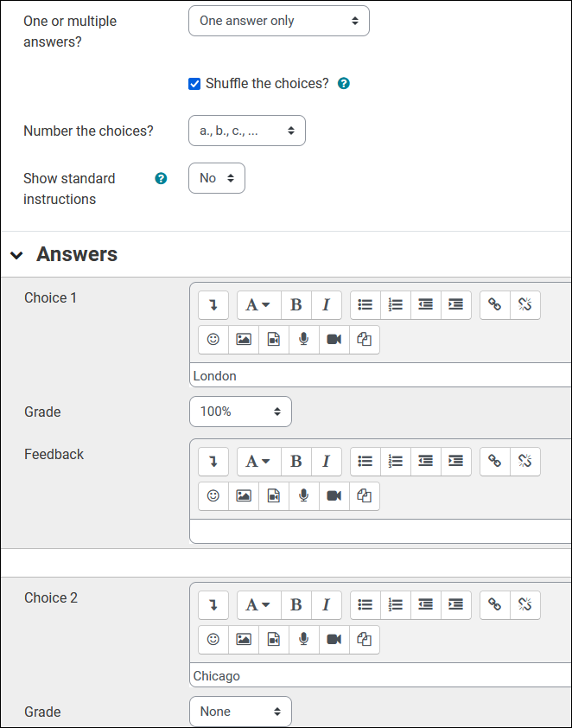This screenshot has width=572, height=728.
Task: Uncheck Shuffle the choices
Action: tap(194, 83)
